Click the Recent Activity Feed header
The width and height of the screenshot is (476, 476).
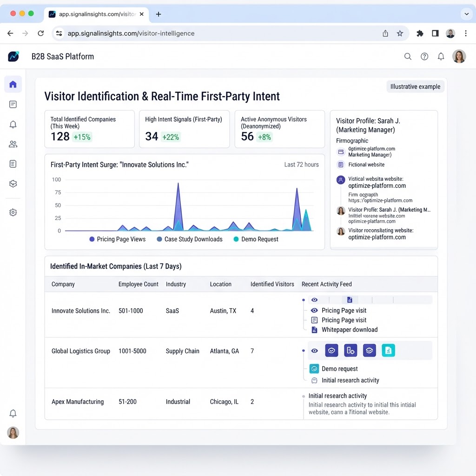click(327, 284)
